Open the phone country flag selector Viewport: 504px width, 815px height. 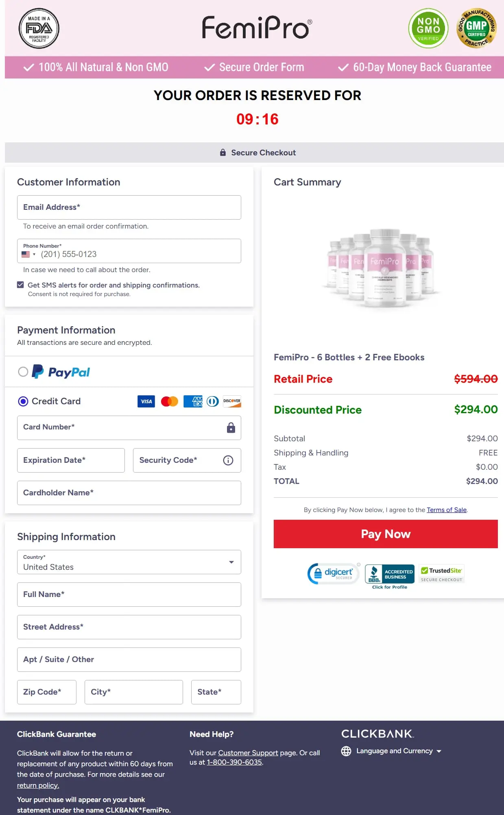[x=29, y=254]
